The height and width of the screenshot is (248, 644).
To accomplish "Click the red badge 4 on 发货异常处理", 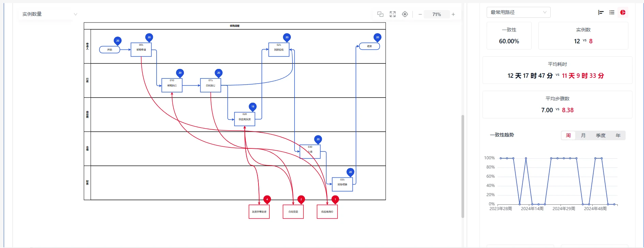I will 267,200.
